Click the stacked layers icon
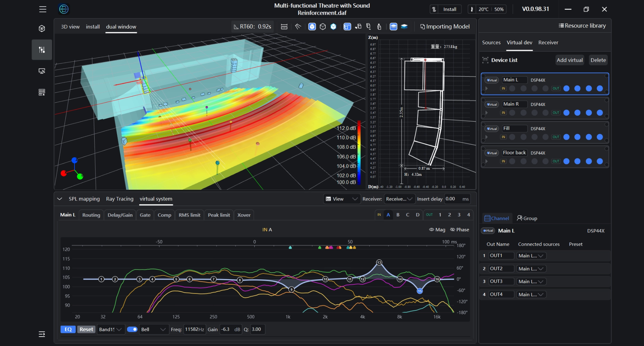 click(404, 26)
